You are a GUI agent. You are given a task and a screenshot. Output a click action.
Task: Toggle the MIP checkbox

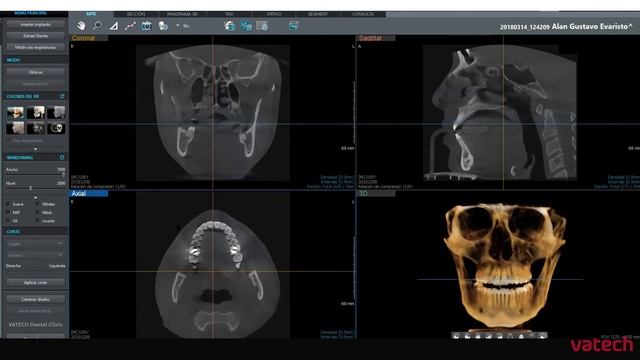click(8, 212)
